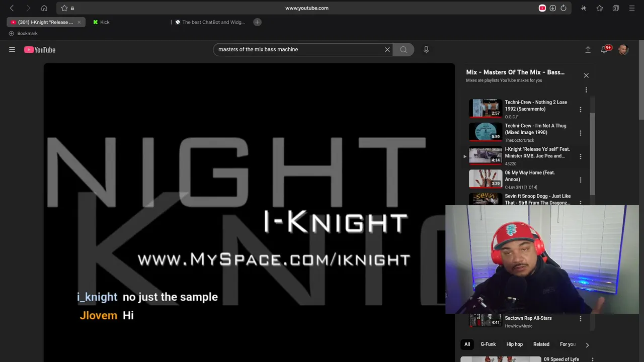Open browser downloads icon

[552, 8]
